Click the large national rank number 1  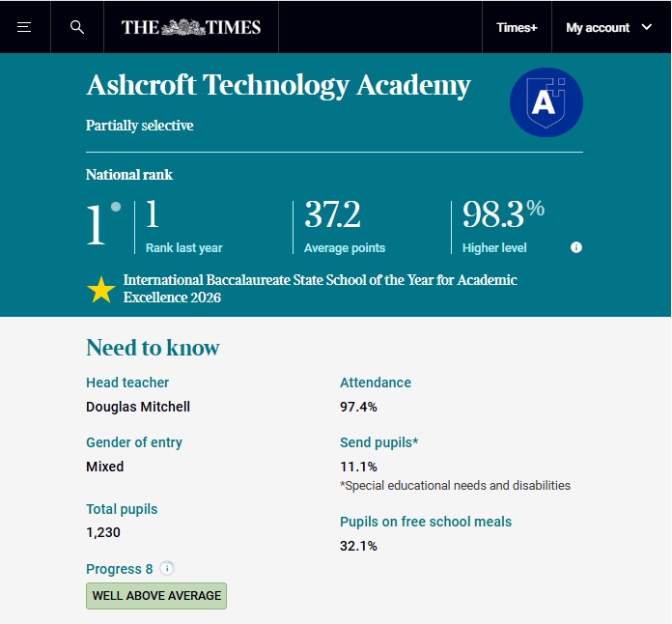pos(97,224)
